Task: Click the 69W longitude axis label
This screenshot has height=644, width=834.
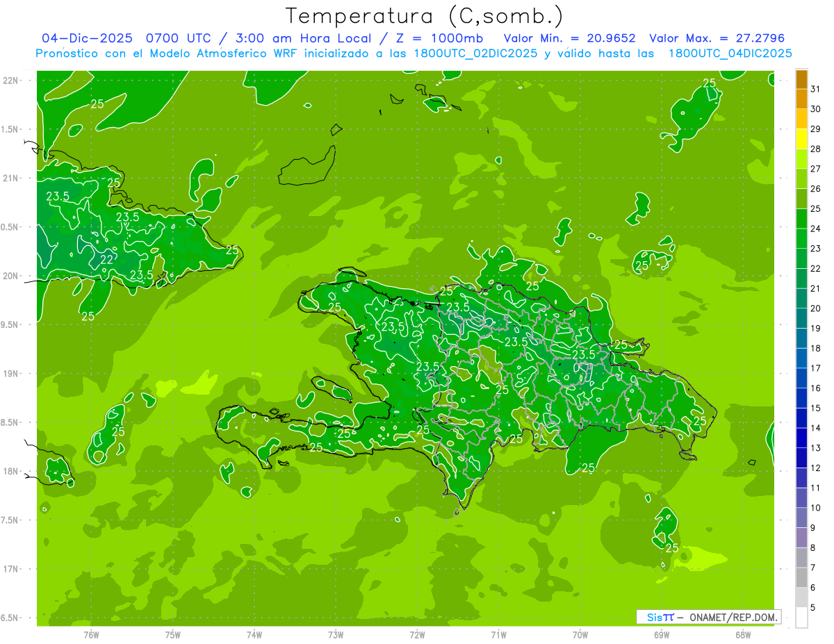Action: pos(662,635)
